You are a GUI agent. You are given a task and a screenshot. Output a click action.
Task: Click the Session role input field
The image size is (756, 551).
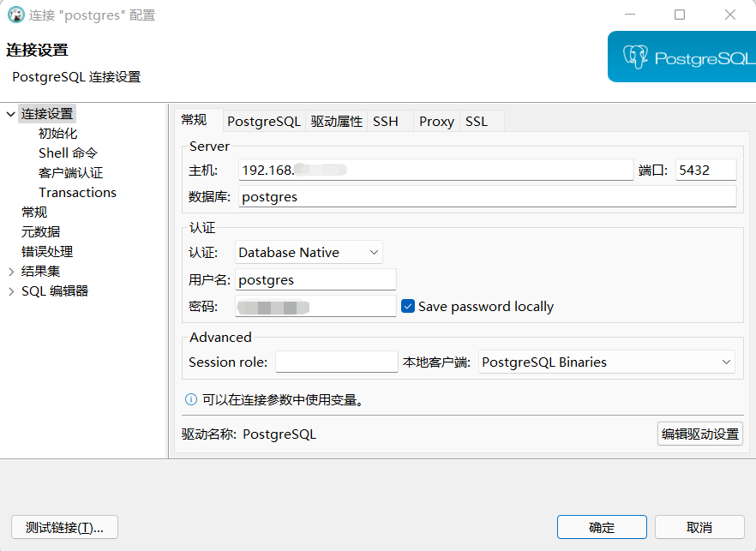coord(336,362)
